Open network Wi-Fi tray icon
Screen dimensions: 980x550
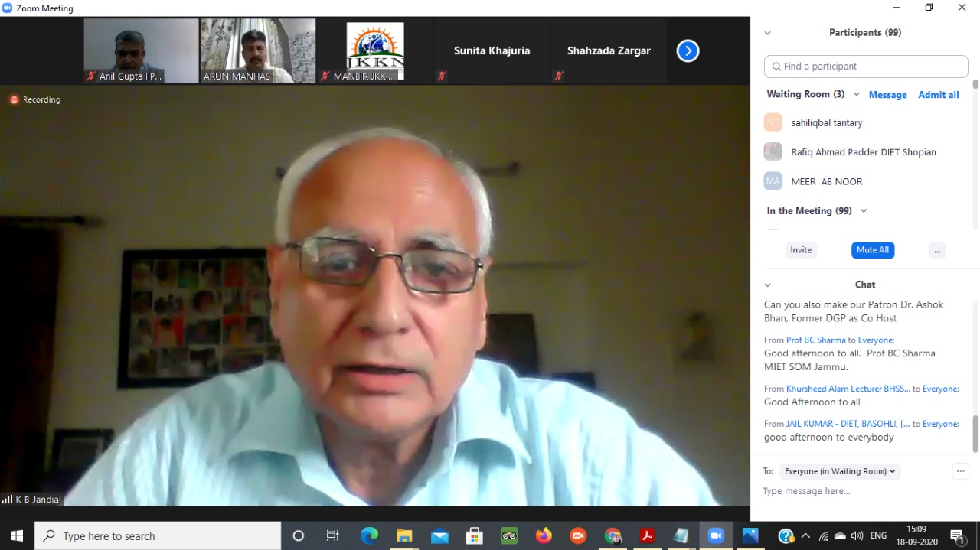coord(823,535)
